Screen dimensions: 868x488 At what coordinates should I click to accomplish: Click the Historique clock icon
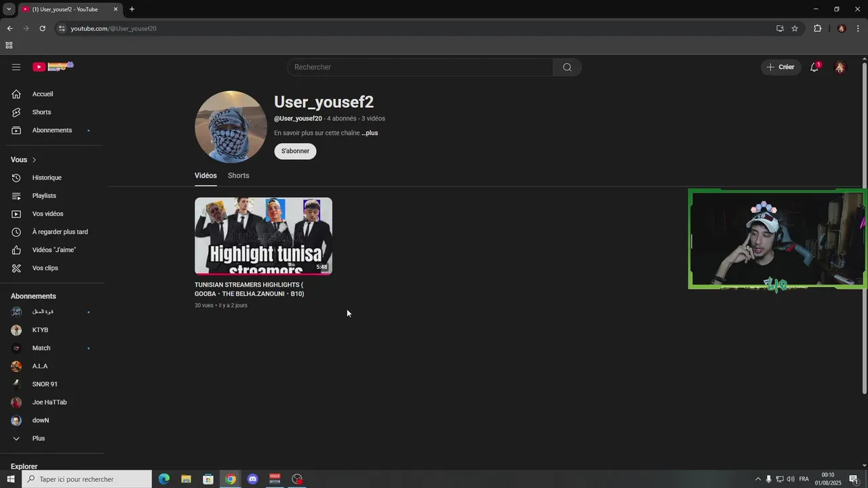click(x=16, y=178)
